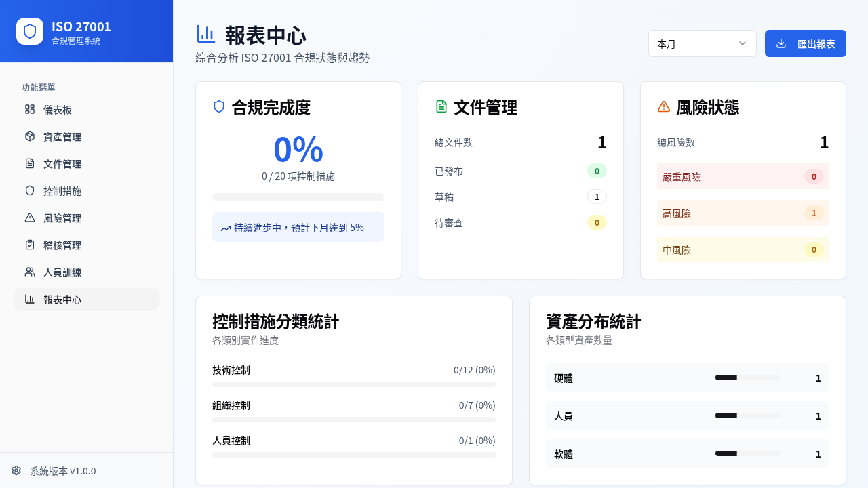Screen dimensions: 868x488
Task: Click the 人員訓練 users icon in sidebar
Action: point(30,272)
